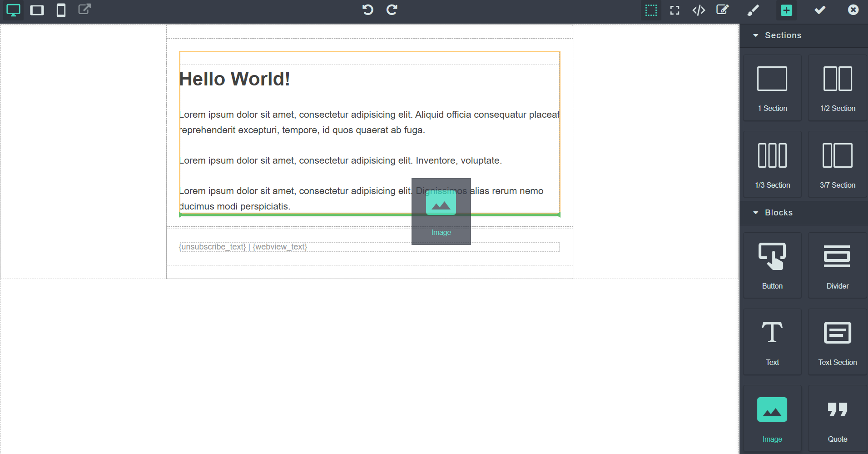This screenshot has height=454, width=868.
Task: Click the Hello World! heading
Action: pyautogui.click(x=235, y=79)
